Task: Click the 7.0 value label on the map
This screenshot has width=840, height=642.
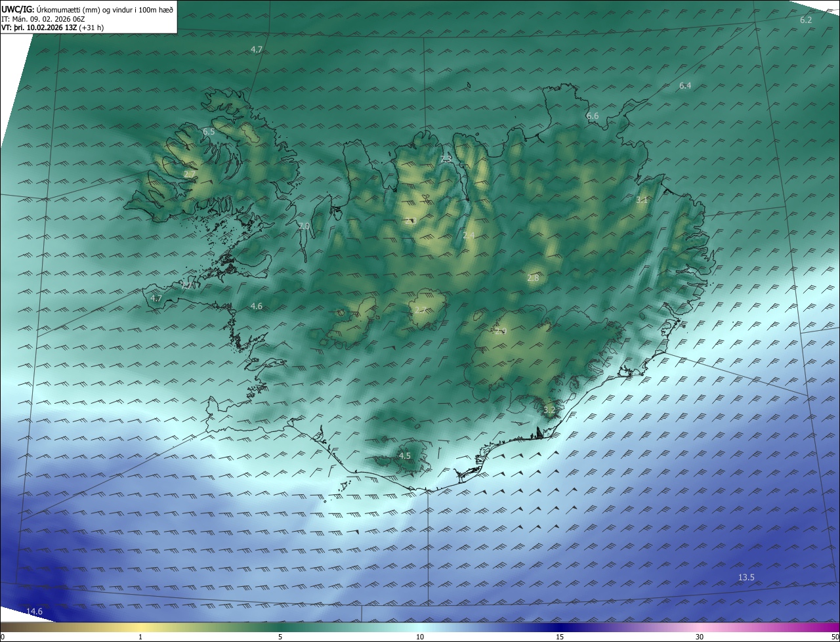Action: [x=304, y=226]
